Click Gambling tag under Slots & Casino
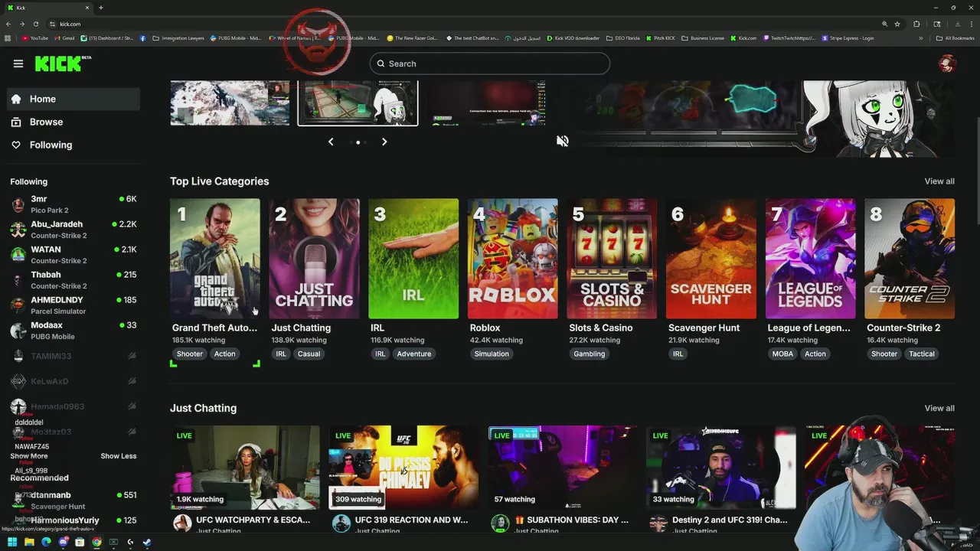Viewport: 980px width, 551px height. coord(590,354)
